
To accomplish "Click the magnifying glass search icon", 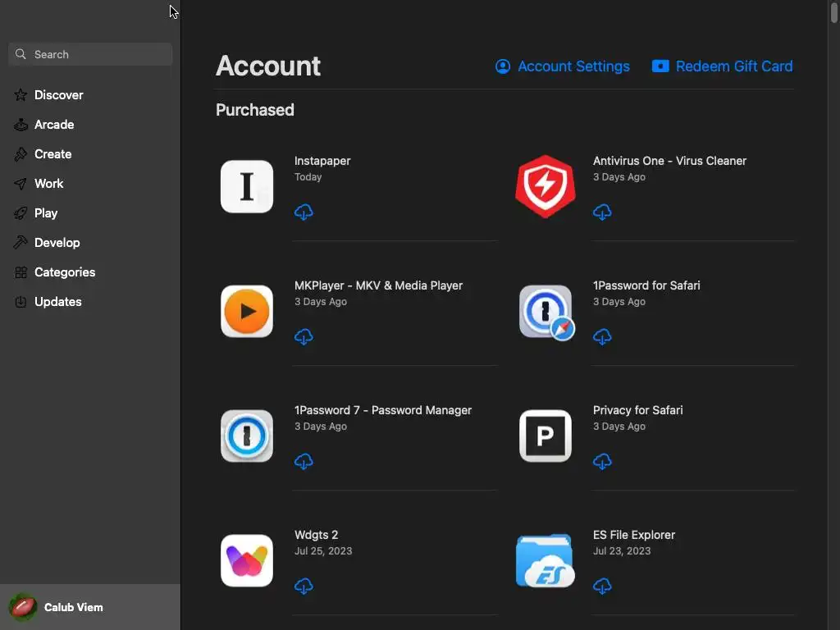I will coord(21,54).
